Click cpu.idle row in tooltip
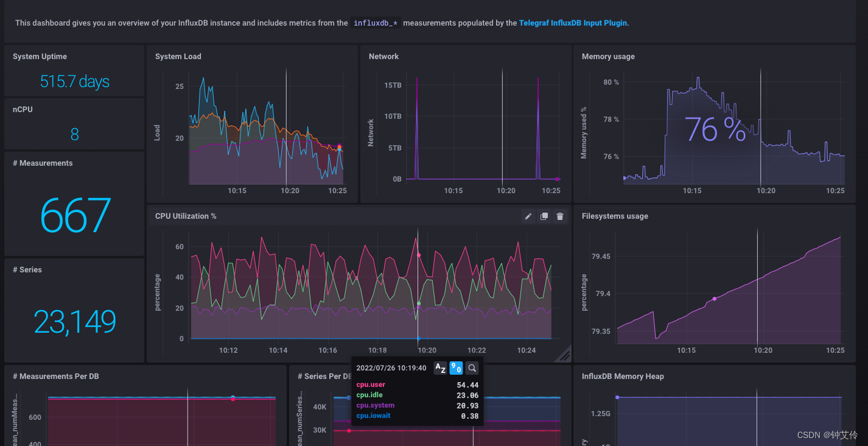Viewport: 868px width, 446px height. [x=417, y=395]
